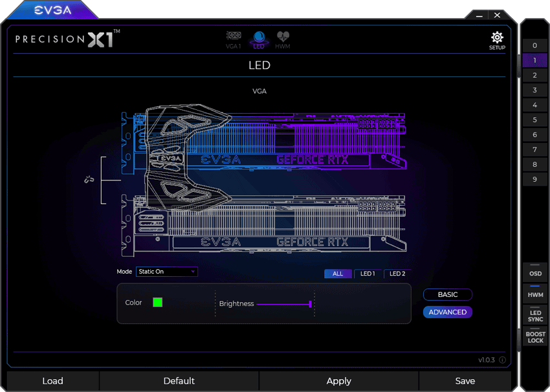Image resolution: width=550 pixels, height=392 pixels.
Task: Minimize the Precision X1 window
Action: click(x=479, y=16)
